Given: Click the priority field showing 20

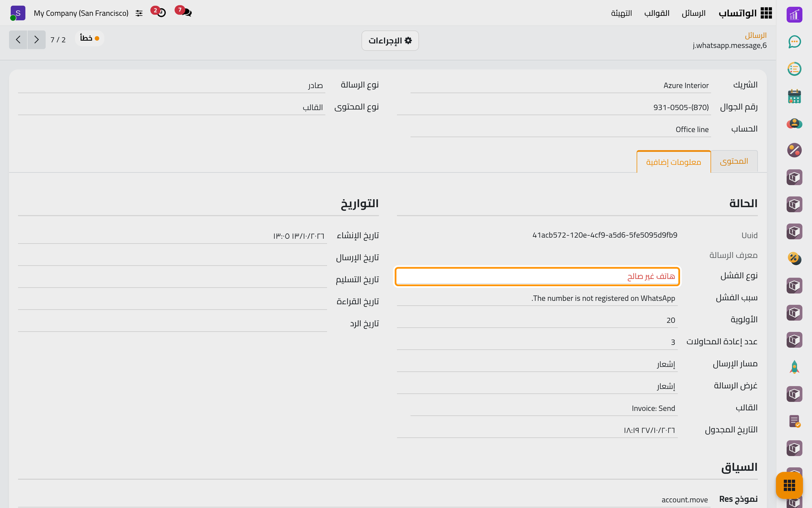Looking at the screenshot, I should (x=537, y=320).
